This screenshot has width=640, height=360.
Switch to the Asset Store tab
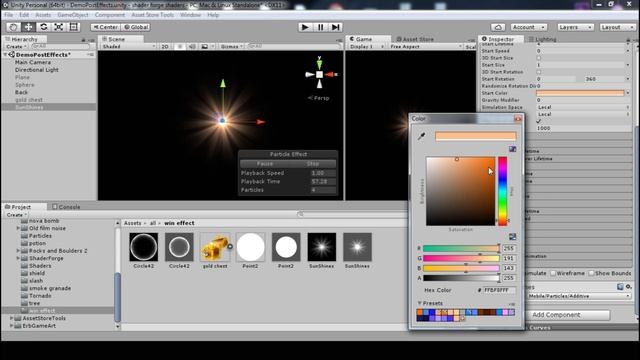[x=415, y=39]
